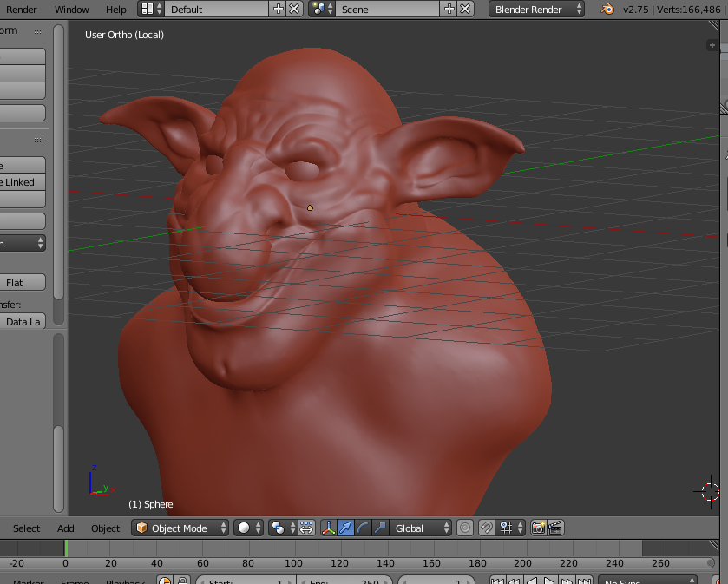The width and height of the screenshot is (728, 584).
Task: Open the screen layout browser icon
Action: [x=150, y=10]
